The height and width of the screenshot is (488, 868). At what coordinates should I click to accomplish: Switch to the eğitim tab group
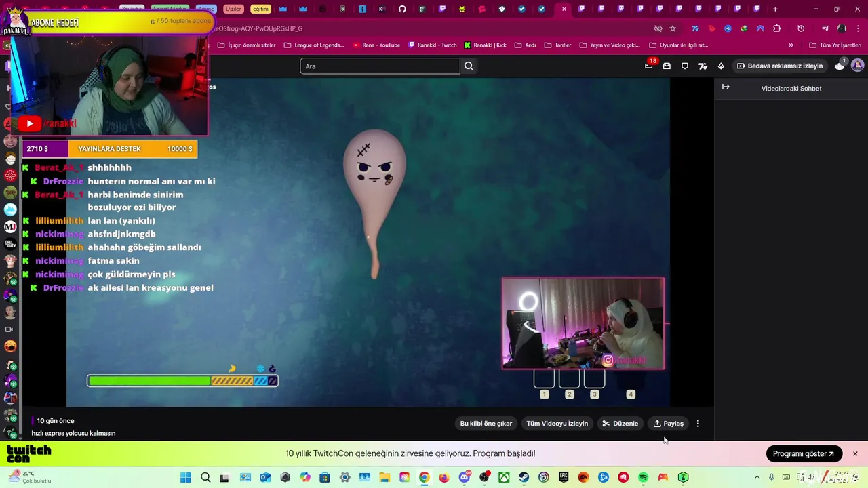[260, 9]
